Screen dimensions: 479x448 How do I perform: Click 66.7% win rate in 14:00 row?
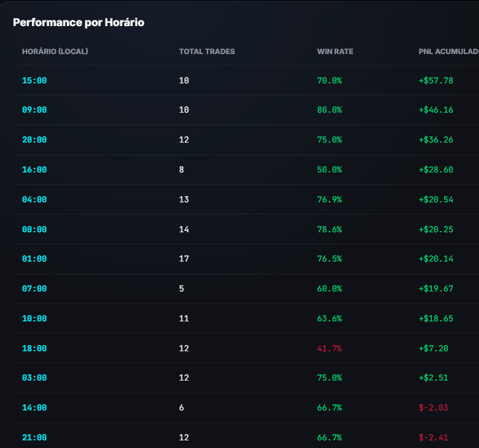pyautogui.click(x=330, y=409)
